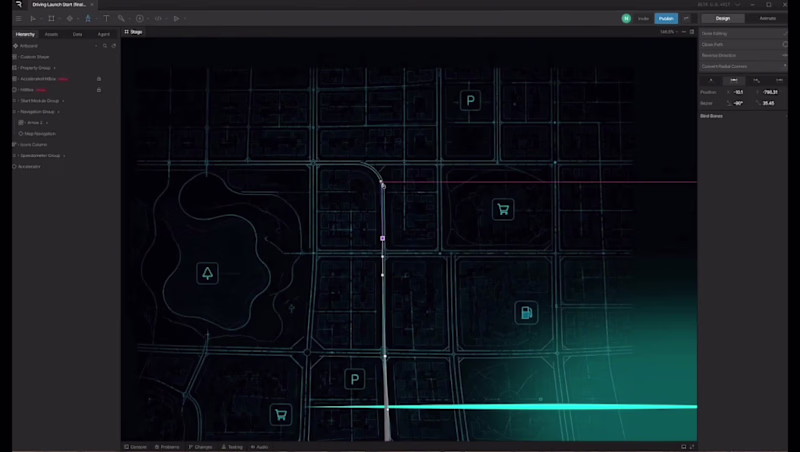800x452 pixels.
Task: Open the Testing panel
Action: (x=232, y=447)
